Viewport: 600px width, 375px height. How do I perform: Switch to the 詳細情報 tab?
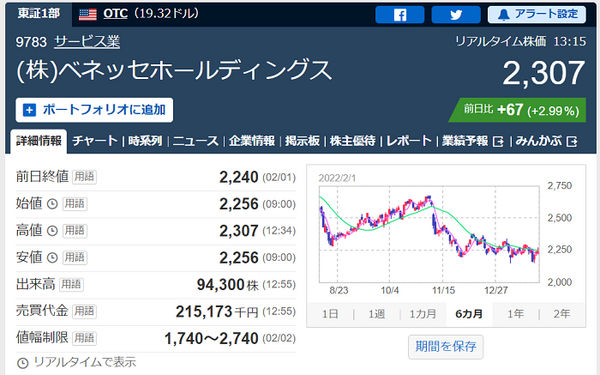coord(39,141)
